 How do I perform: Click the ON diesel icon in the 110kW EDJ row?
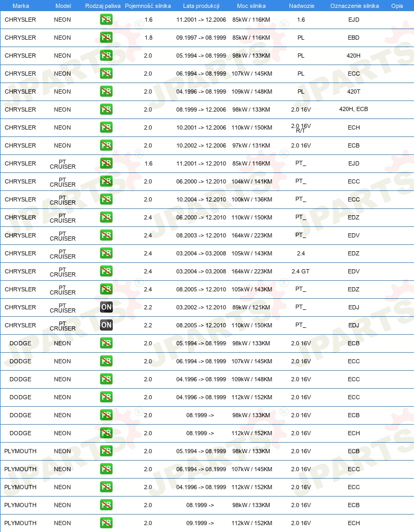pos(106,325)
